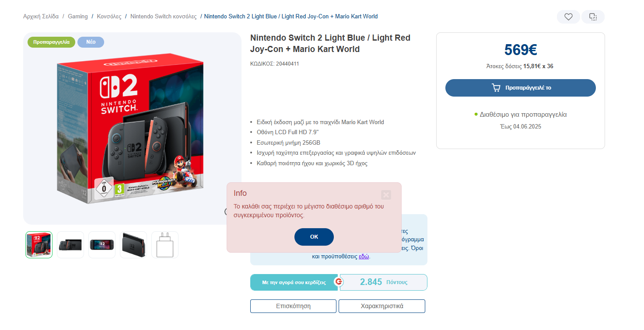Viewport: 644px width, 330px height.
Task: Select the dock thumbnail image
Action: (133, 245)
